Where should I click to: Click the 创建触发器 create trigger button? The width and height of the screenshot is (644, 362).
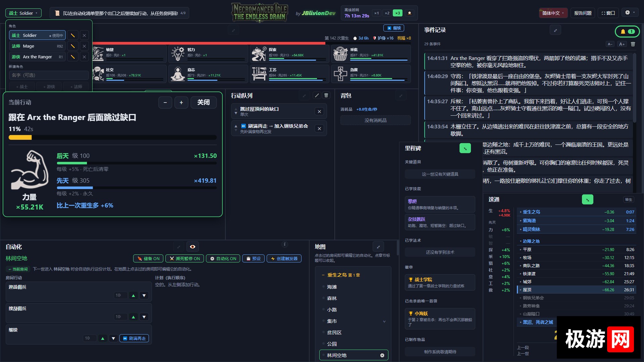pos(284,259)
